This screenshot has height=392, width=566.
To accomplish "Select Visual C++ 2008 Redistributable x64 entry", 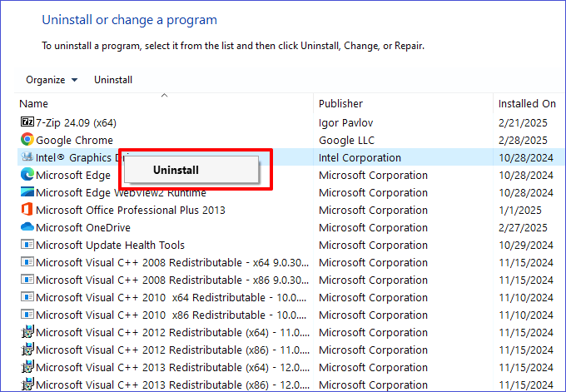I will (172, 262).
